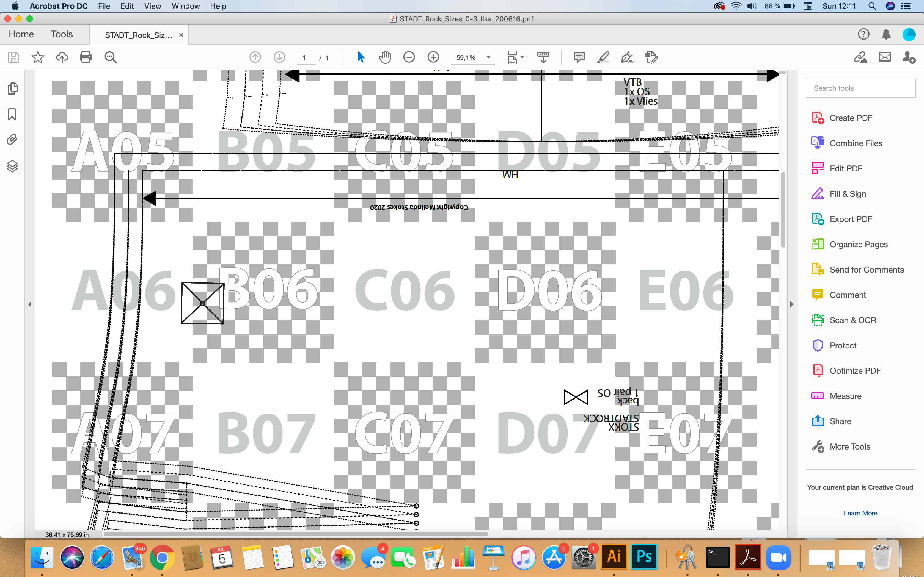924x577 pixels.
Task: Open the View menu
Action: (x=152, y=6)
